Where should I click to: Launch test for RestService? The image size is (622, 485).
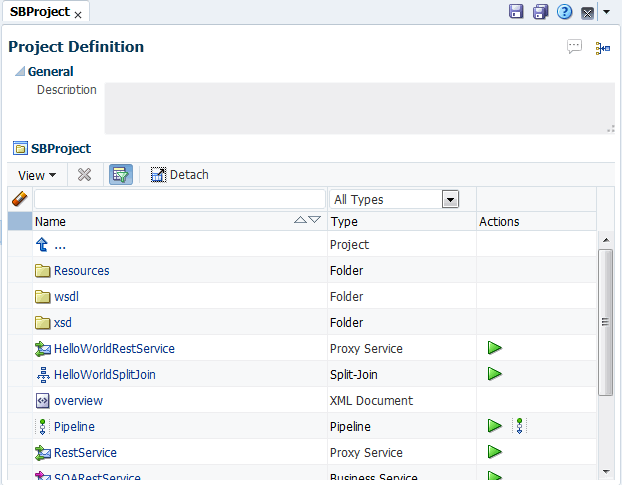(495, 452)
